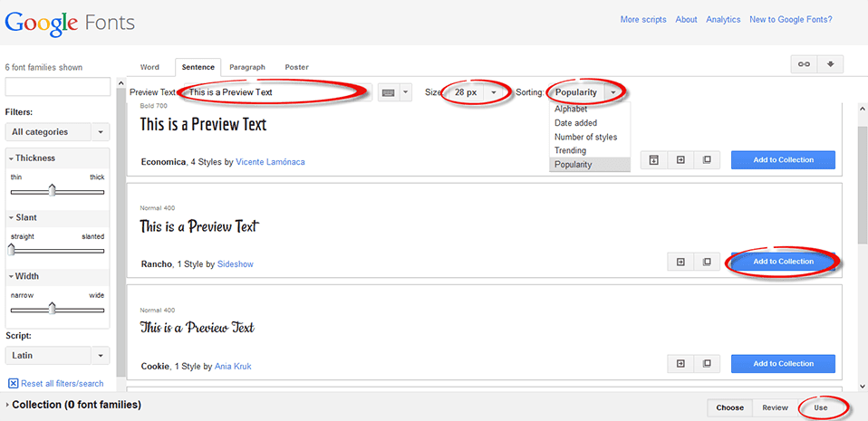The image size is (868, 421).
Task: Open the About link
Action: [x=686, y=19]
